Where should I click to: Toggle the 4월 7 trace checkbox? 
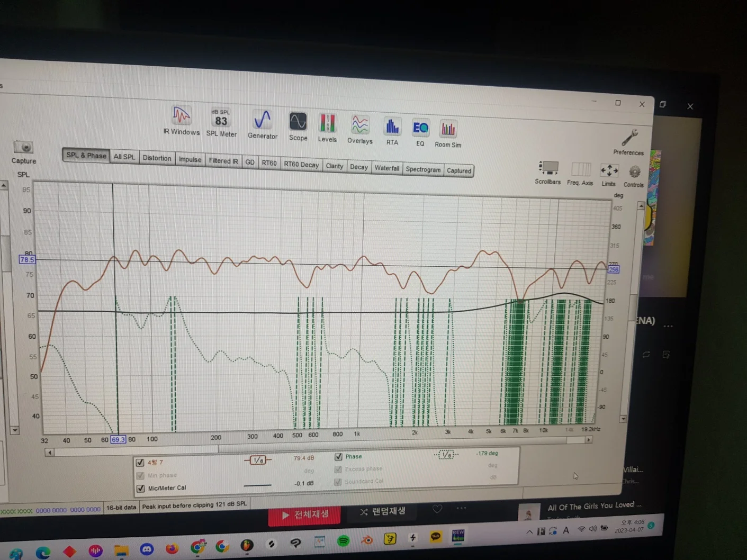coord(140,462)
